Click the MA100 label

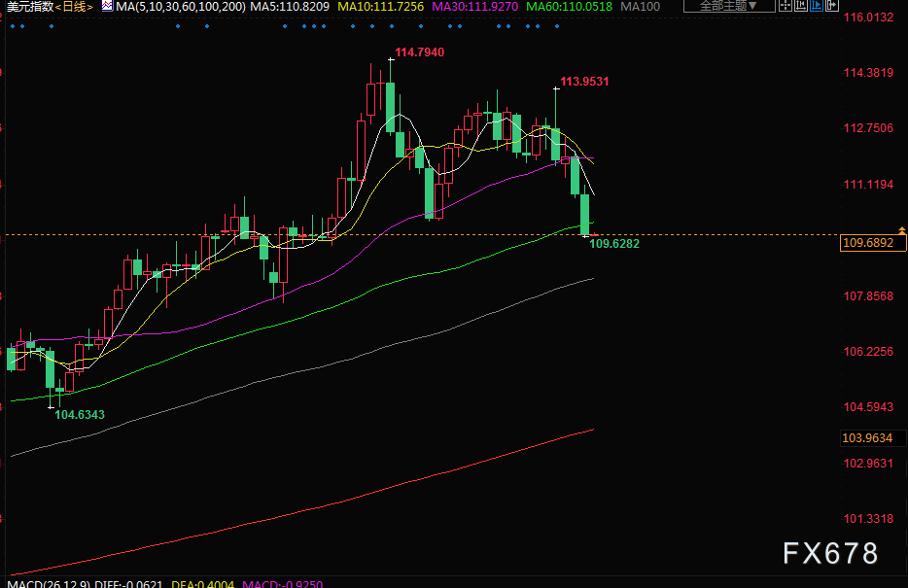tap(640, 7)
